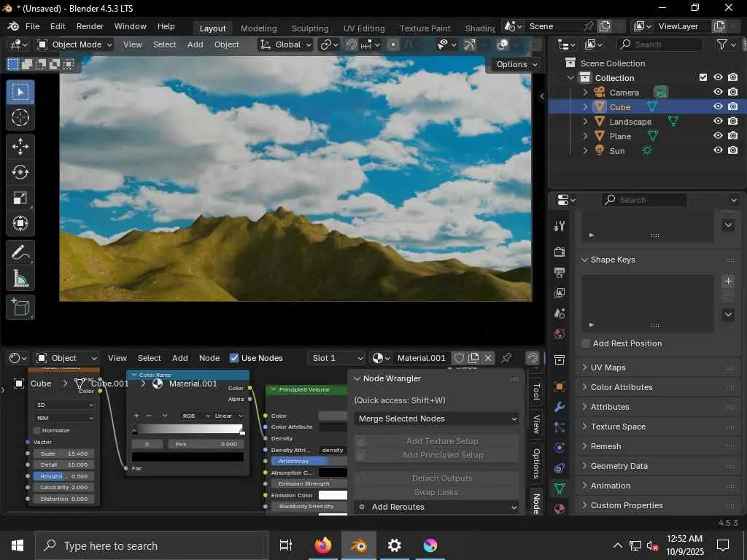Expand the UV Maps panel

[x=608, y=367]
